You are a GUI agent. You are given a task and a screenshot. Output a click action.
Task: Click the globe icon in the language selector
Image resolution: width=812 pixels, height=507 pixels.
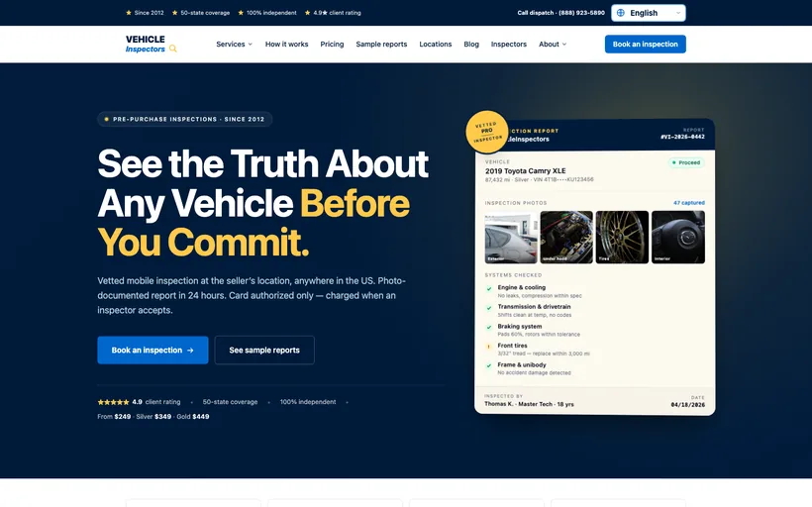tap(621, 13)
